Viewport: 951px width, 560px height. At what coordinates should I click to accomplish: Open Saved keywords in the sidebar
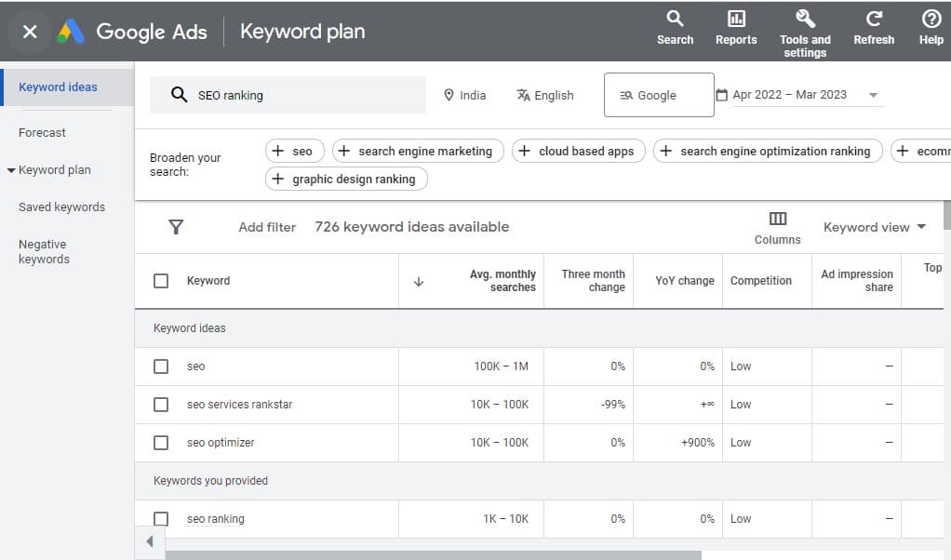[61, 207]
